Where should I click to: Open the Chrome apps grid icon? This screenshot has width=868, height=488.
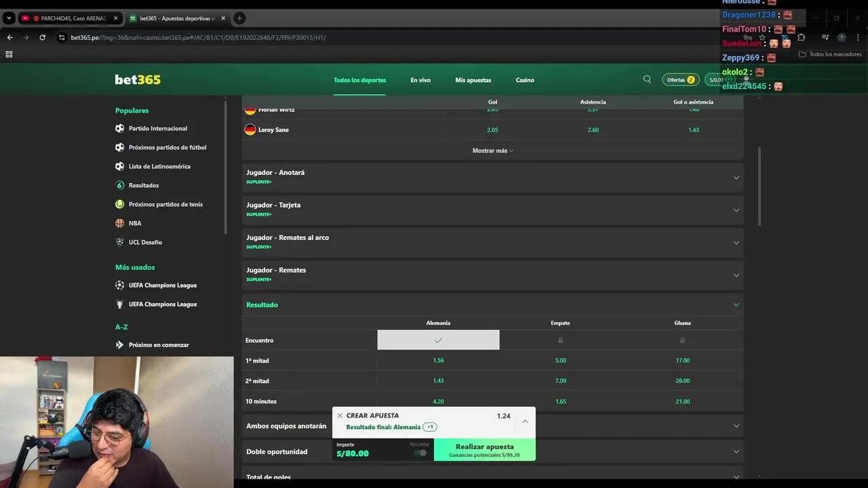(9, 54)
